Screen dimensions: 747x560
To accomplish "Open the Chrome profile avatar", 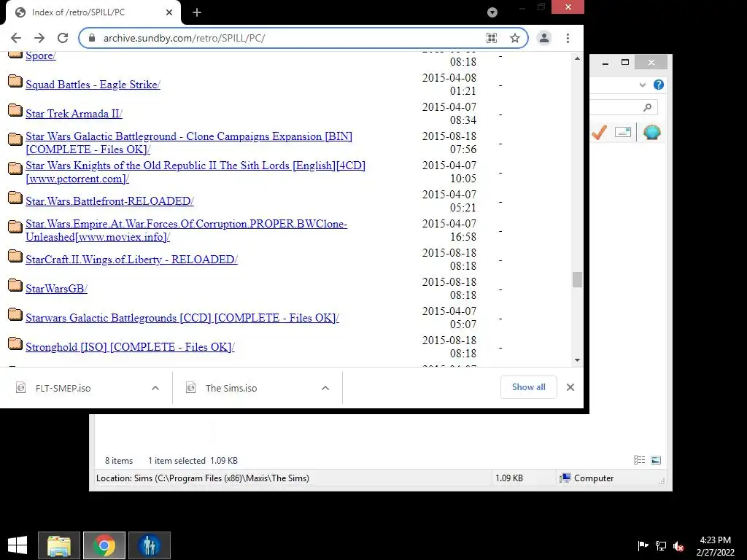I will tap(544, 38).
